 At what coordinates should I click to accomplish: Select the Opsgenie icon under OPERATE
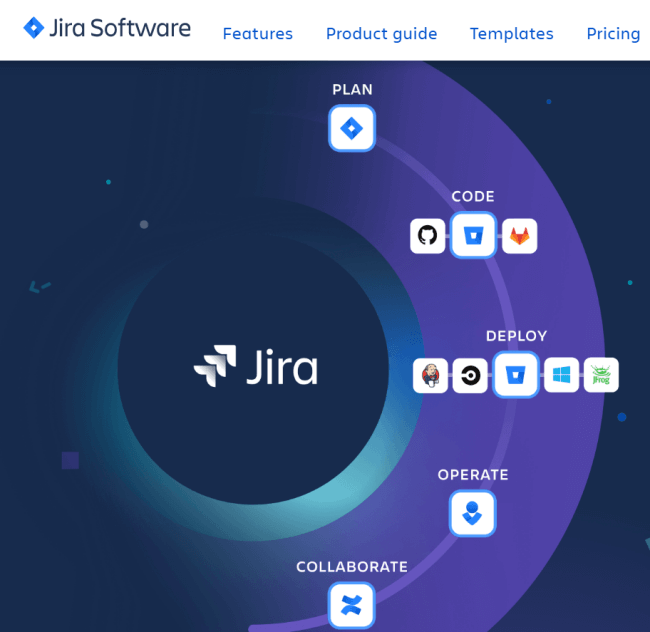pyautogui.click(x=473, y=513)
